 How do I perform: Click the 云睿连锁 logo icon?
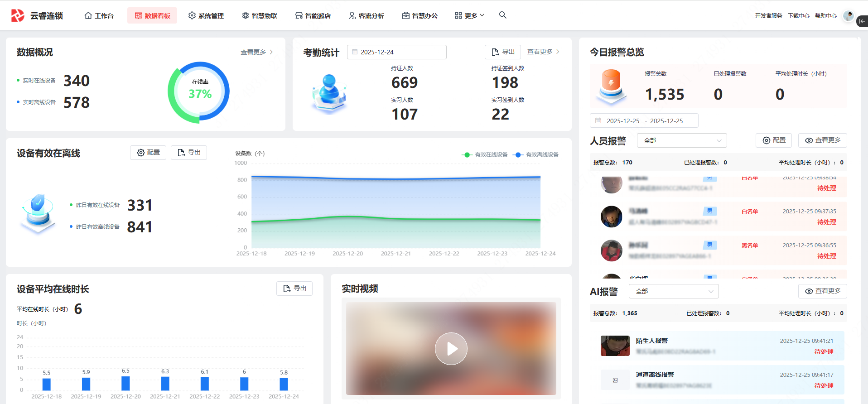point(18,16)
